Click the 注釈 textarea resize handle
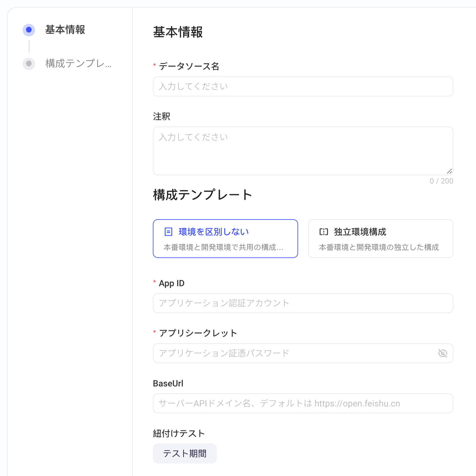Image resolution: width=476 pixels, height=476 pixels. (449, 171)
